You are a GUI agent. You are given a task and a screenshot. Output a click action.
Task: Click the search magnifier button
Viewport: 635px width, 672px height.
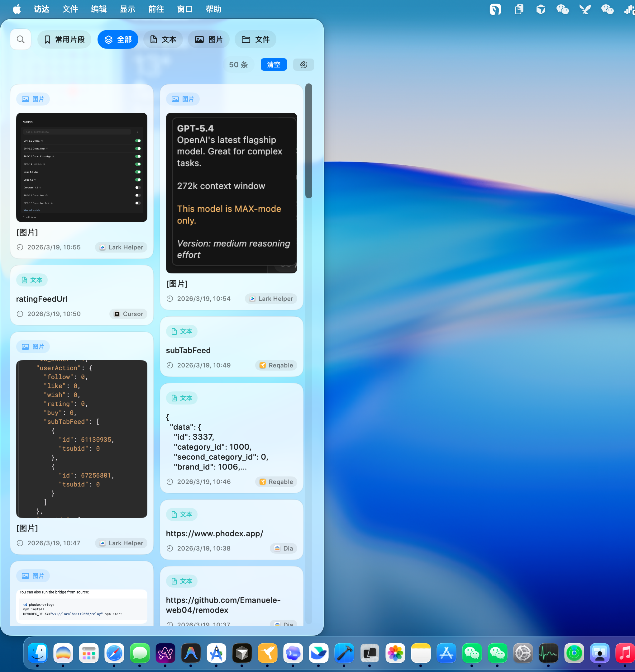pos(21,40)
